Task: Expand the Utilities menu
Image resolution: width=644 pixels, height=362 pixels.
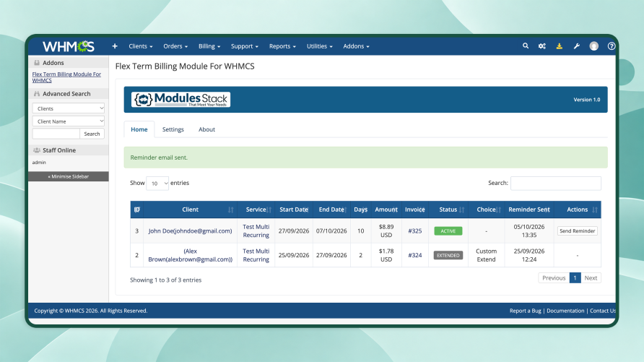Action: 320,46
